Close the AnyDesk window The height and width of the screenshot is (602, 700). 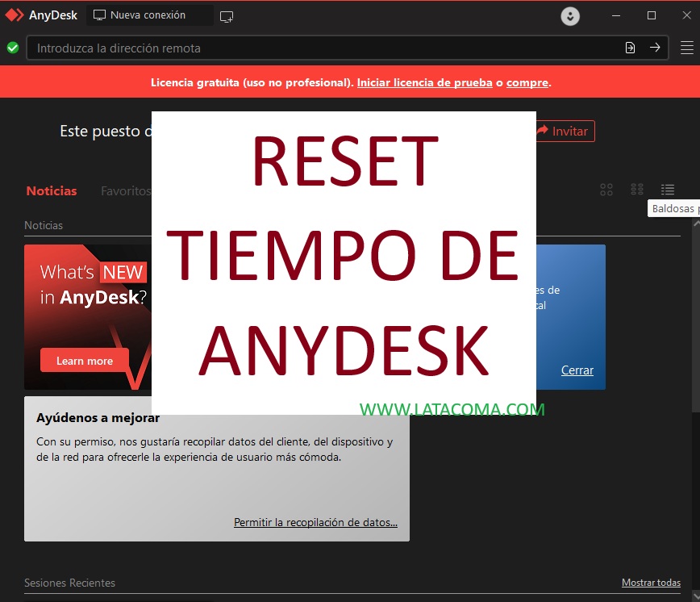point(686,15)
